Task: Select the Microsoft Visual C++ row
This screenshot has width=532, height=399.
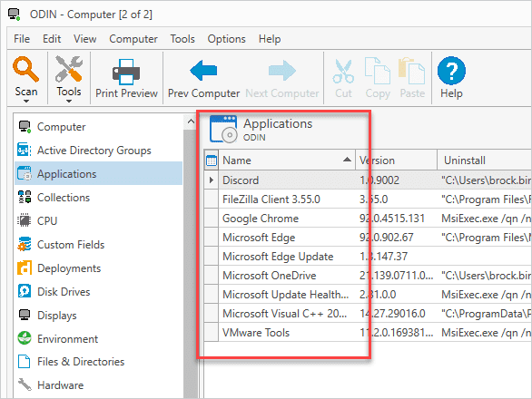Action: coord(368,314)
